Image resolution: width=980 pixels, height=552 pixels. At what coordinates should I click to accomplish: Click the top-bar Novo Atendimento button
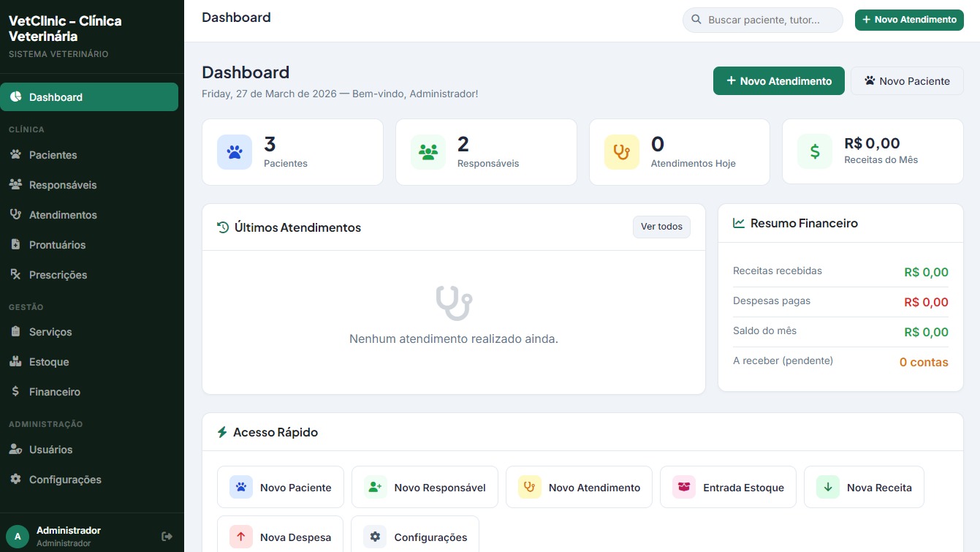(909, 20)
